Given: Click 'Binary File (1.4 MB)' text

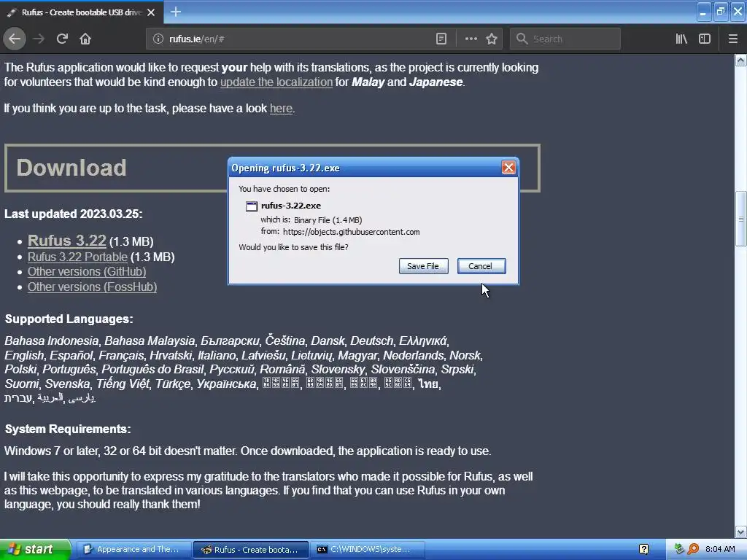Looking at the screenshot, I should pyautogui.click(x=328, y=220).
